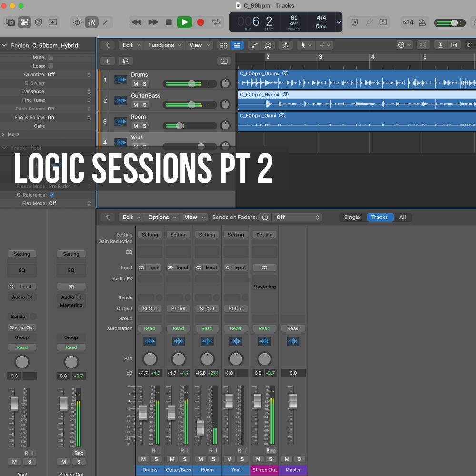Click the waveform zoom icon
This screenshot has height=476, width=476.
423,45
